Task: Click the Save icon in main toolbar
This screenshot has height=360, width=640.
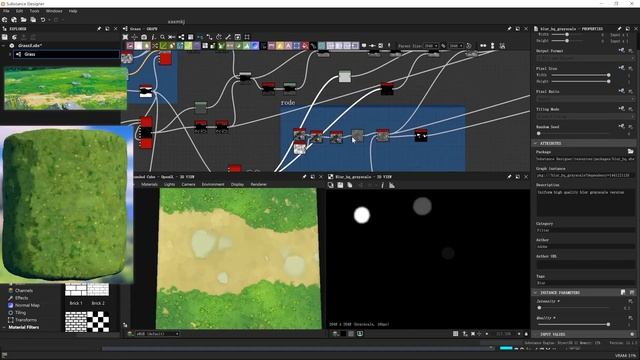Action: tap(33, 20)
